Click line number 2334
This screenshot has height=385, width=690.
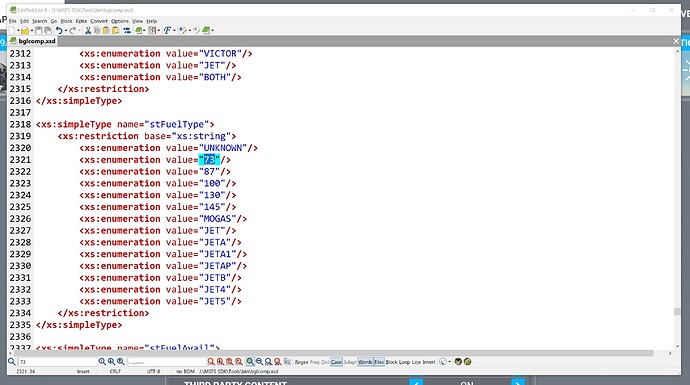click(20, 313)
